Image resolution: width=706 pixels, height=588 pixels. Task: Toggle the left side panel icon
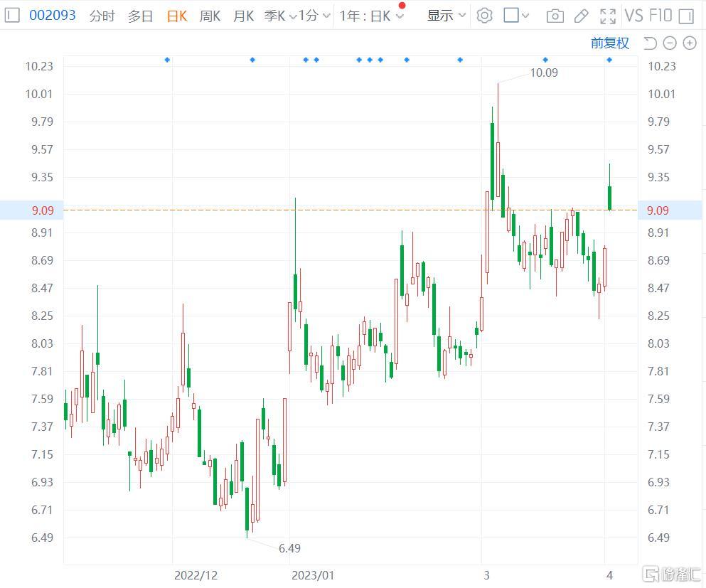tap(12, 16)
